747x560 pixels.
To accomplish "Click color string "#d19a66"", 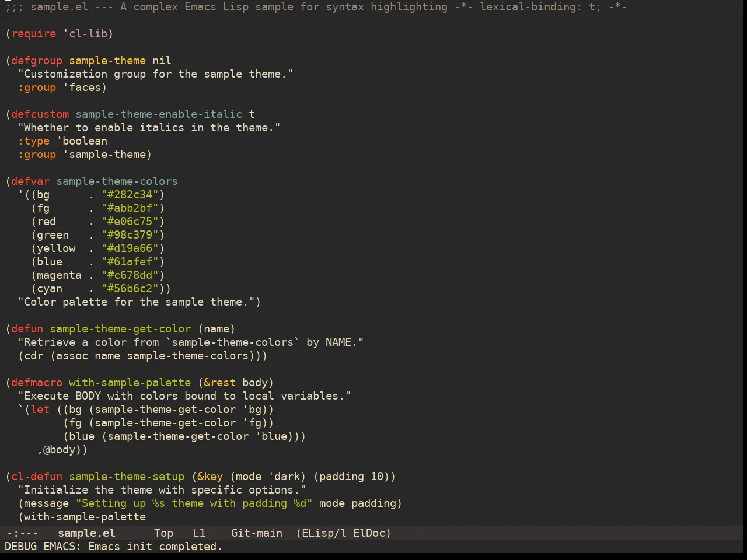I will pyautogui.click(x=130, y=249).
